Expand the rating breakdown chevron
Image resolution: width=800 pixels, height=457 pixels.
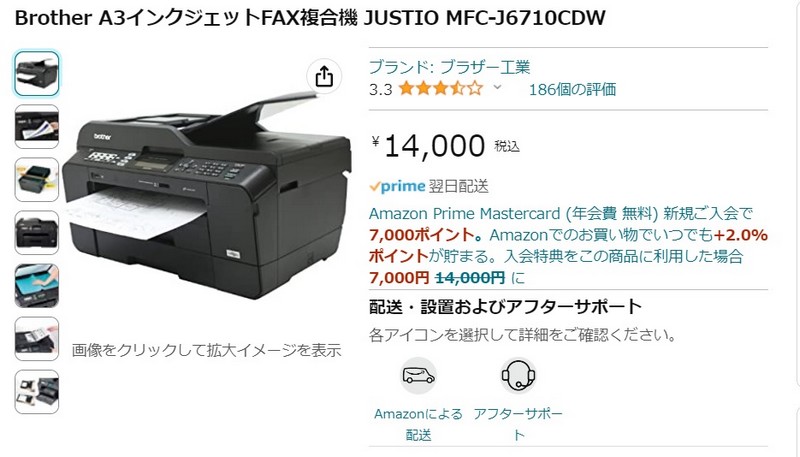click(497, 88)
